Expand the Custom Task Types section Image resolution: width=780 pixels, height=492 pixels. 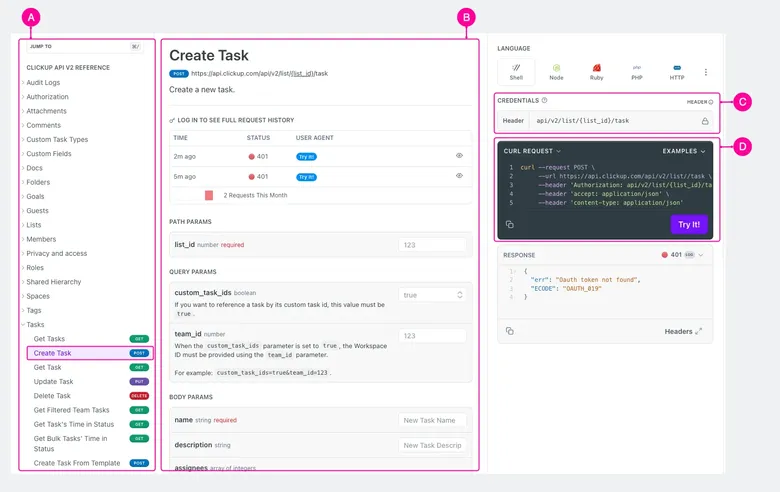pyautogui.click(x=57, y=139)
